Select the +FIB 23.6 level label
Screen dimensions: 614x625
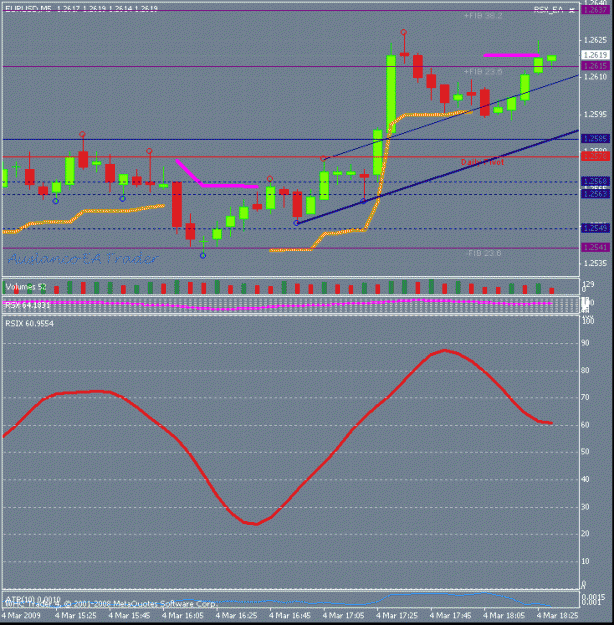coord(483,72)
